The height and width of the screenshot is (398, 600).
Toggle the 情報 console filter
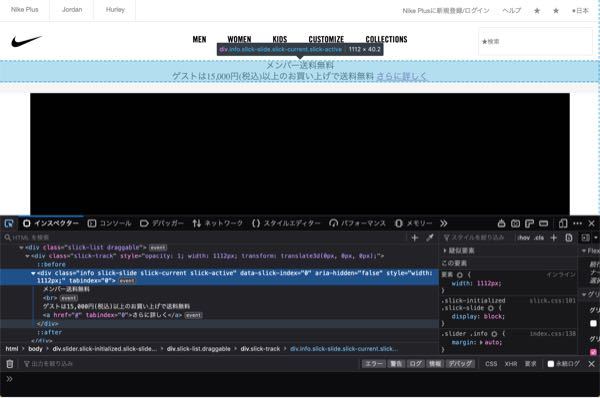point(435,364)
